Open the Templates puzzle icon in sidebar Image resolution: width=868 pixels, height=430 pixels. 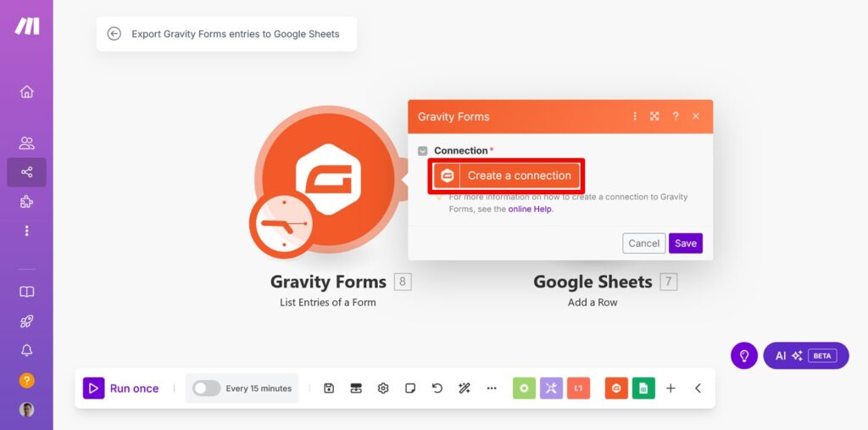[x=26, y=202]
